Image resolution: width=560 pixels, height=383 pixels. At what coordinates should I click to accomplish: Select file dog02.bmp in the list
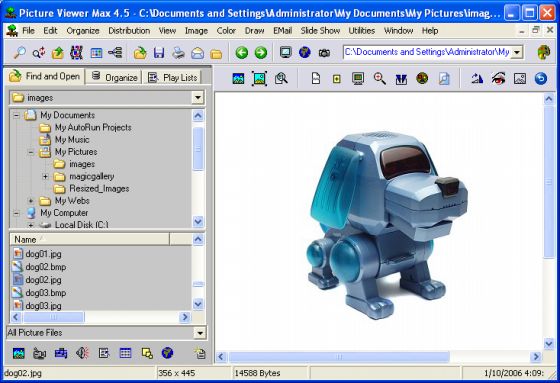[x=46, y=267]
